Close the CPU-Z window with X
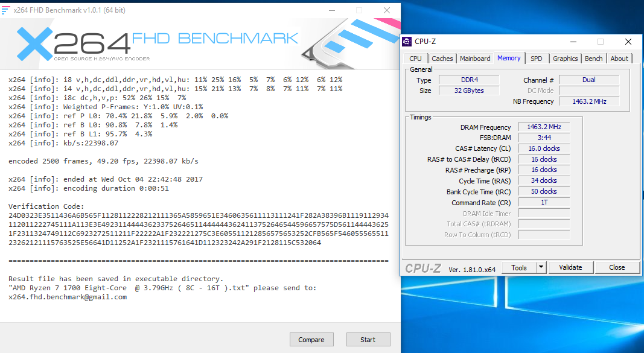 coord(628,42)
